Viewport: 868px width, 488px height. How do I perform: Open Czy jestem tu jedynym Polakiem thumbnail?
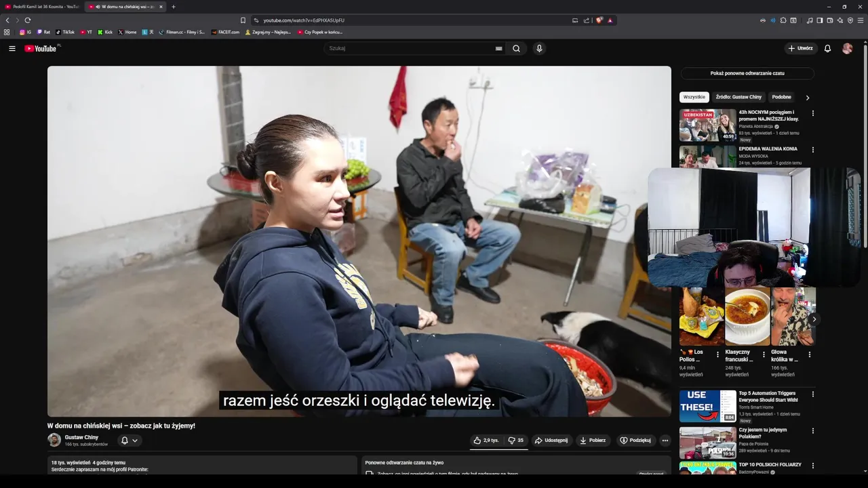(708, 442)
